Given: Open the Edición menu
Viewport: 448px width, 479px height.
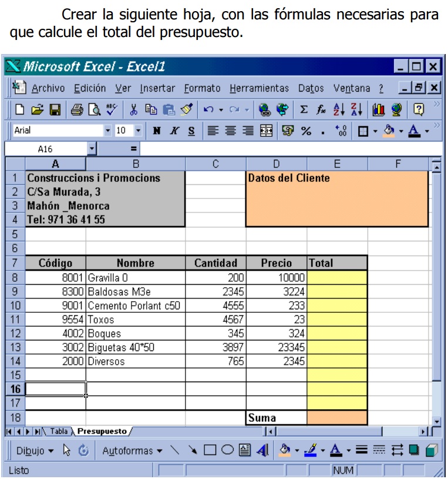Looking at the screenshot, I should (90, 88).
